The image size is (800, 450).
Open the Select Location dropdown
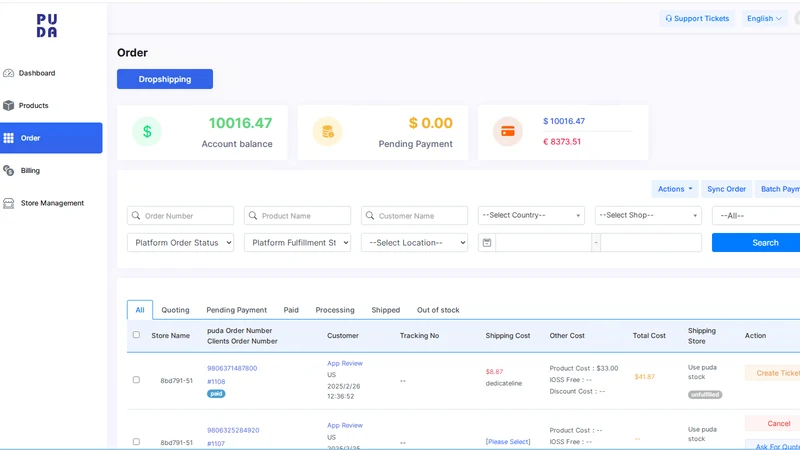[x=414, y=243]
